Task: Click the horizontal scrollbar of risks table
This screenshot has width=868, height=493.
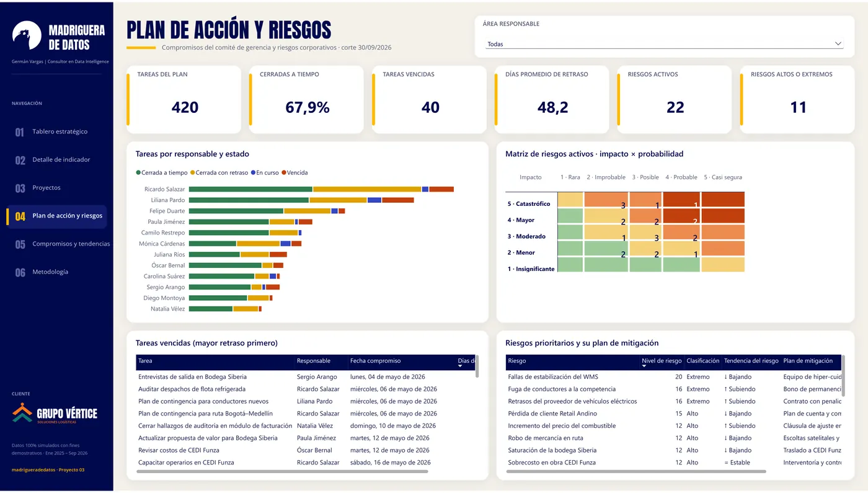Action: (x=636, y=472)
